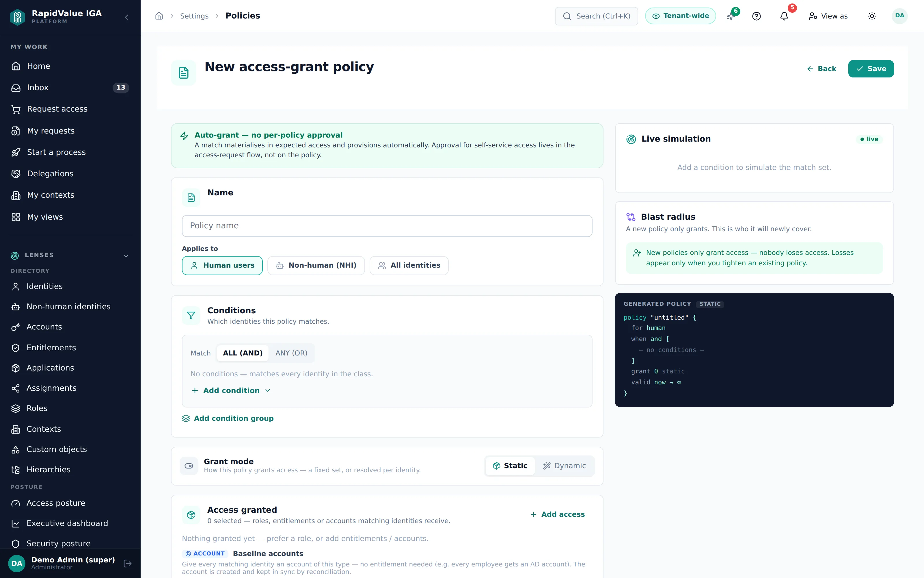Toggle the Tenant-wide scope pill

tap(680, 16)
